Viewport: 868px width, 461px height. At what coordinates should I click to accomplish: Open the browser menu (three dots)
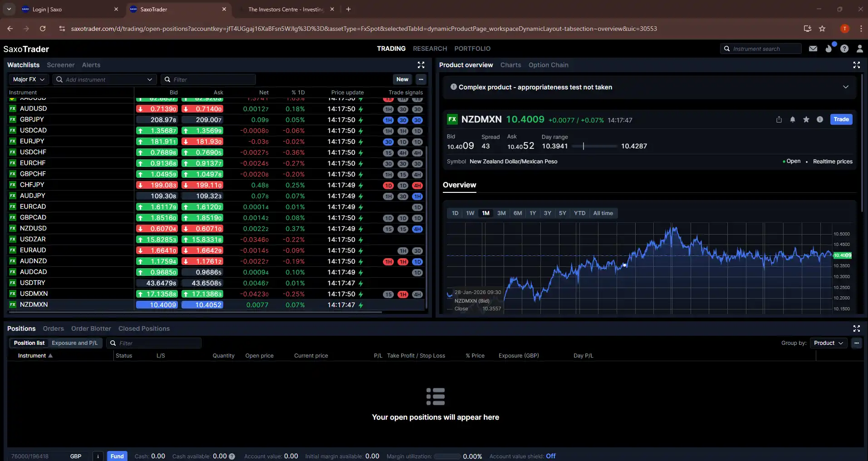pos(861,29)
